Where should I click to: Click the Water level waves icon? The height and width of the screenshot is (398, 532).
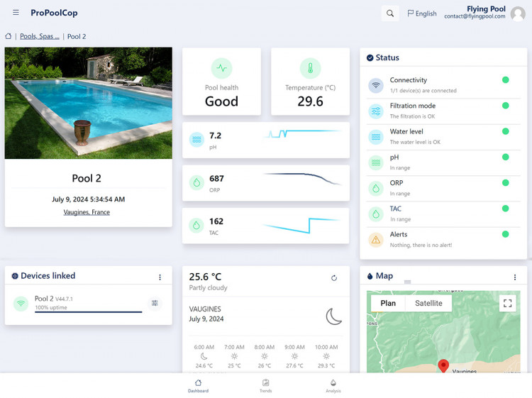pyautogui.click(x=376, y=137)
